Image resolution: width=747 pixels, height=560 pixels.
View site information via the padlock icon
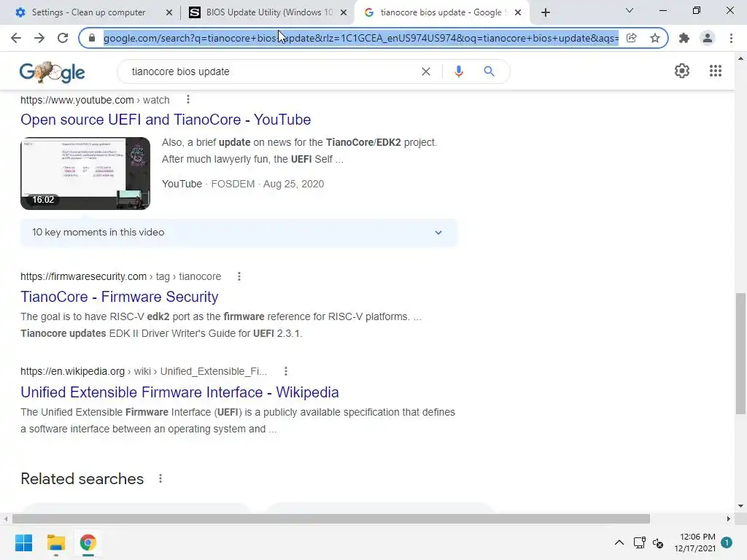click(92, 38)
